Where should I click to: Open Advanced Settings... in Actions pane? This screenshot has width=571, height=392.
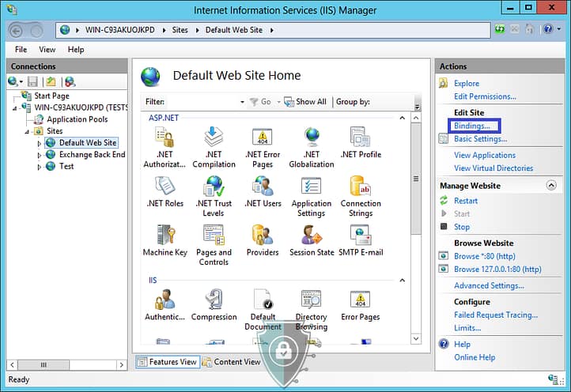point(488,285)
